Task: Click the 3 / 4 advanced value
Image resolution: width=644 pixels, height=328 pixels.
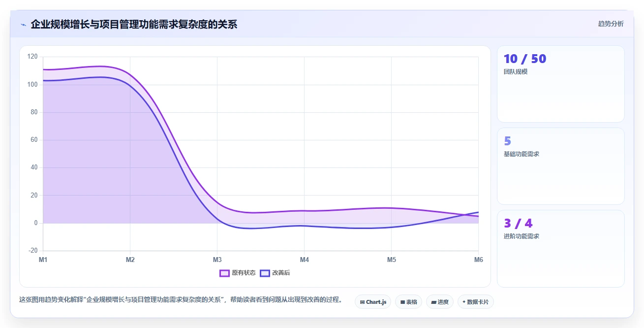Action: coord(518,223)
